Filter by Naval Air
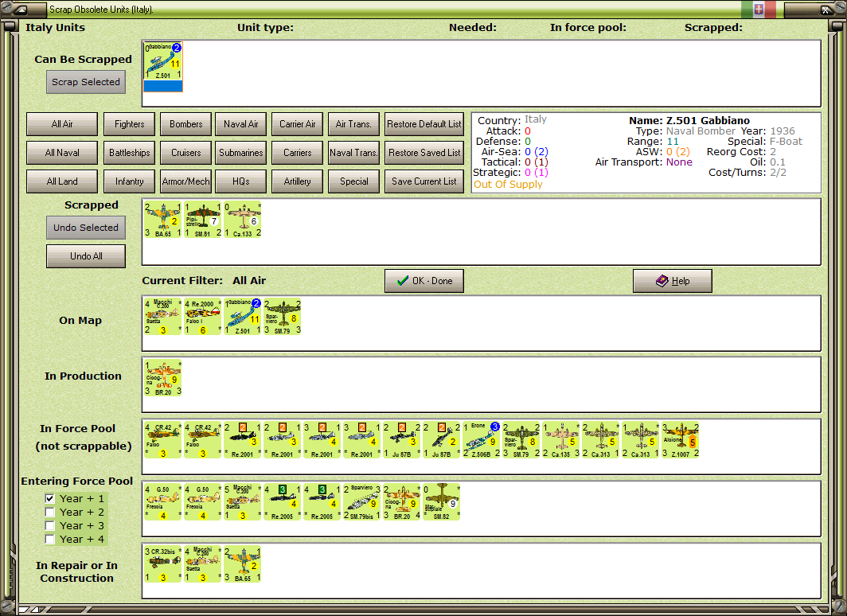The width and height of the screenshot is (847, 616). tap(241, 124)
